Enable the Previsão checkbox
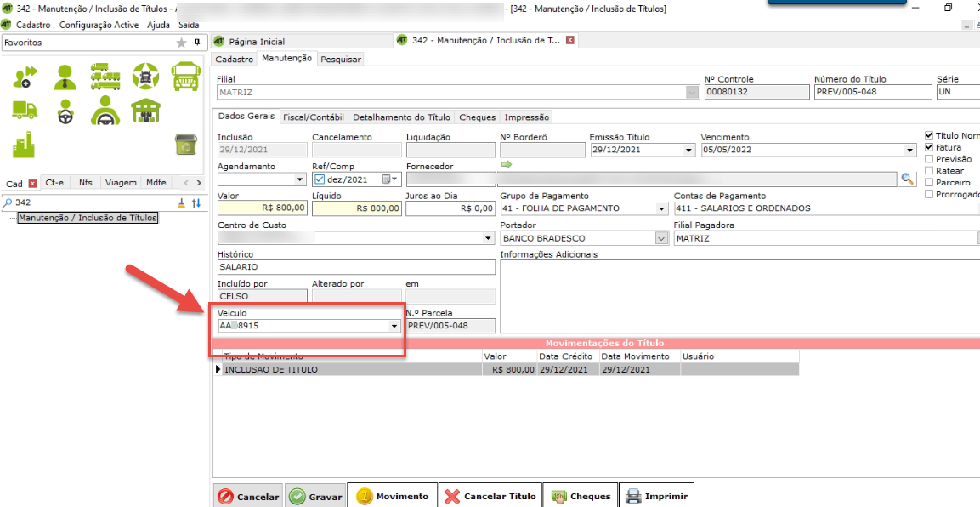 click(x=929, y=159)
